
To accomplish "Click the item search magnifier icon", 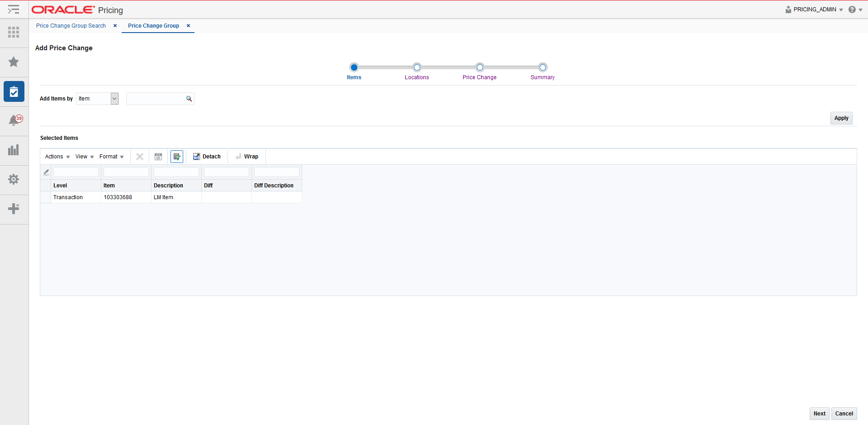I will pyautogui.click(x=189, y=99).
